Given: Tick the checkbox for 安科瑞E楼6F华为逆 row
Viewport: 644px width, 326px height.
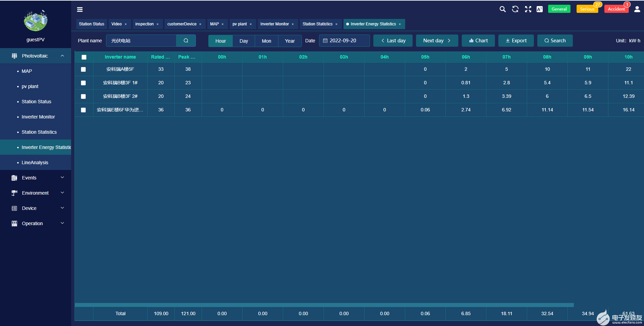Looking at the screenshot, I should [83, 110].
